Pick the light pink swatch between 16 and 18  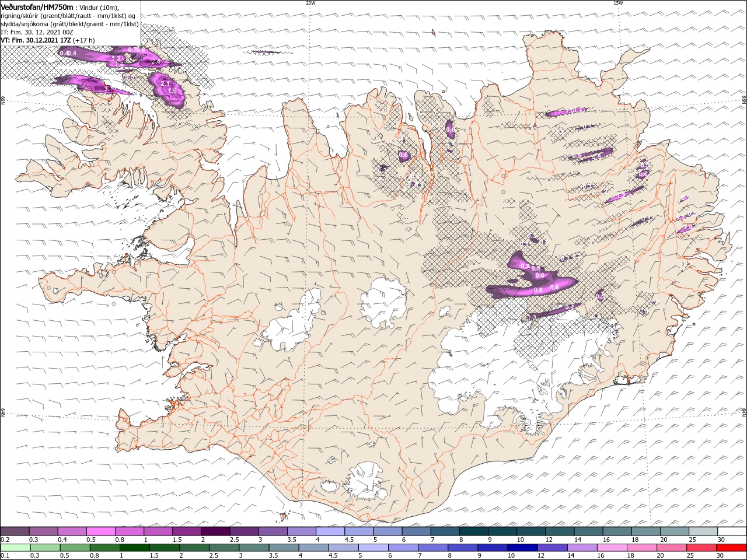click(x=612, y=548)
